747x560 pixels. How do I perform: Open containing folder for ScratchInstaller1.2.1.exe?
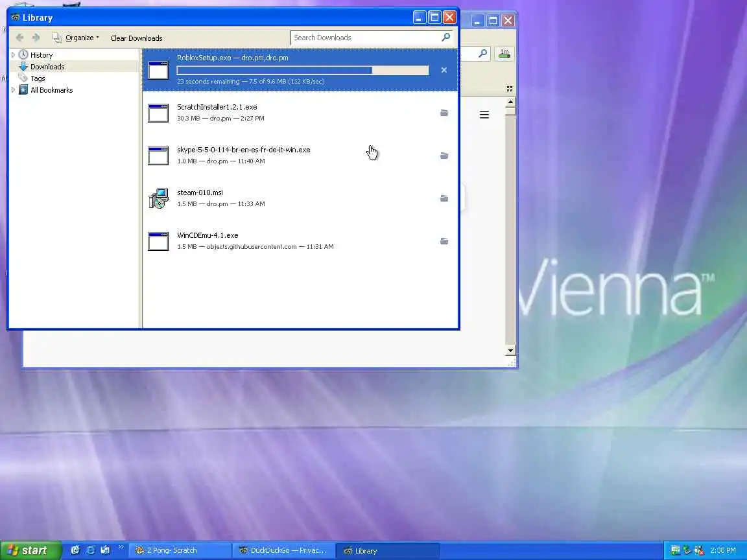pos(444,113)
